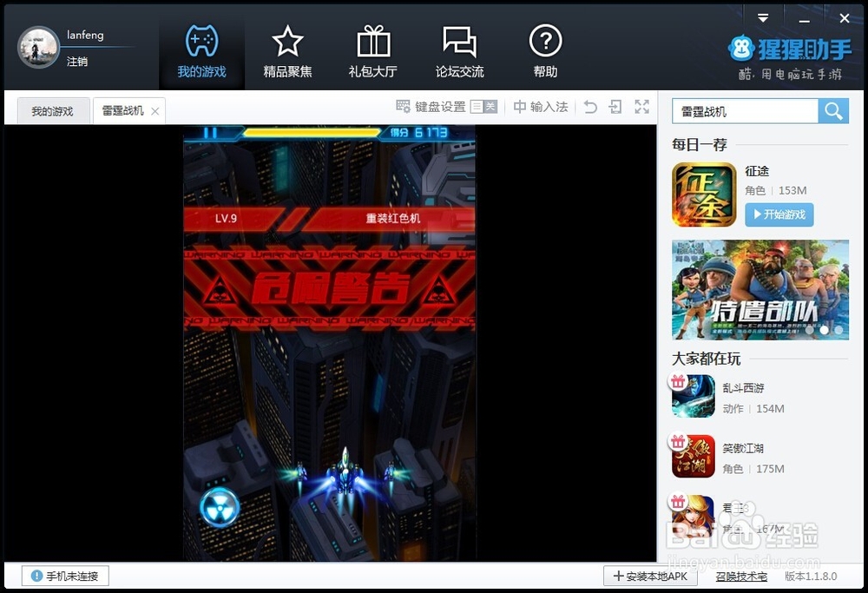868x593 pixels.
Task: Open the top-right dropdown menu arrow
Action: point(763,17)
